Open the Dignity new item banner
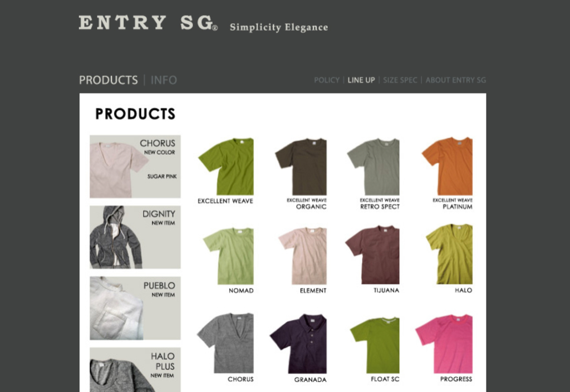 (x=135, y=237)
